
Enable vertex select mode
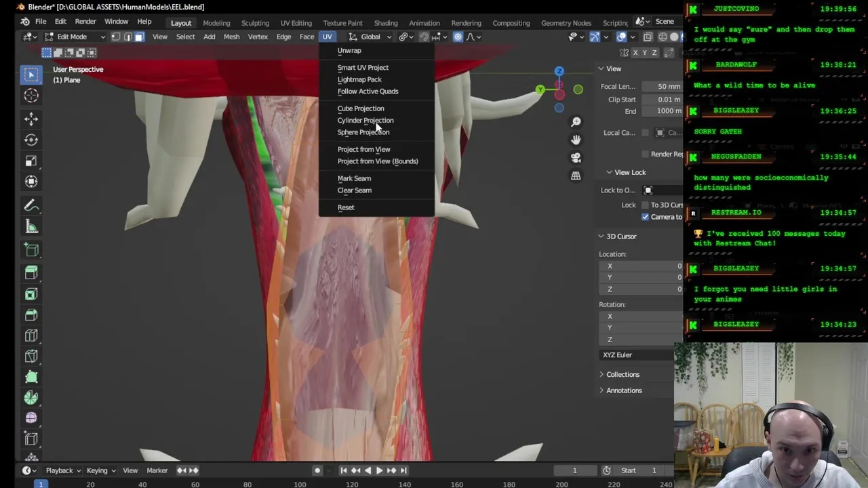[115, 37]
